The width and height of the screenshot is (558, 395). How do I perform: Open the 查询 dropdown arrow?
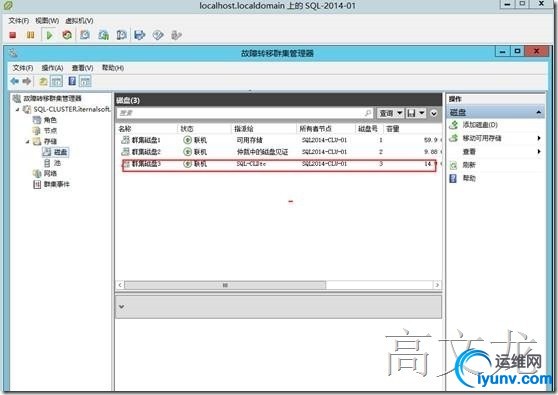click(400, 113)
